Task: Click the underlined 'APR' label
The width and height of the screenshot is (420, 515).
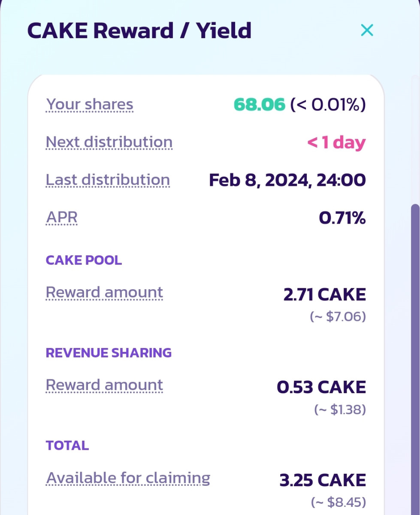Action: coord(62,218)
